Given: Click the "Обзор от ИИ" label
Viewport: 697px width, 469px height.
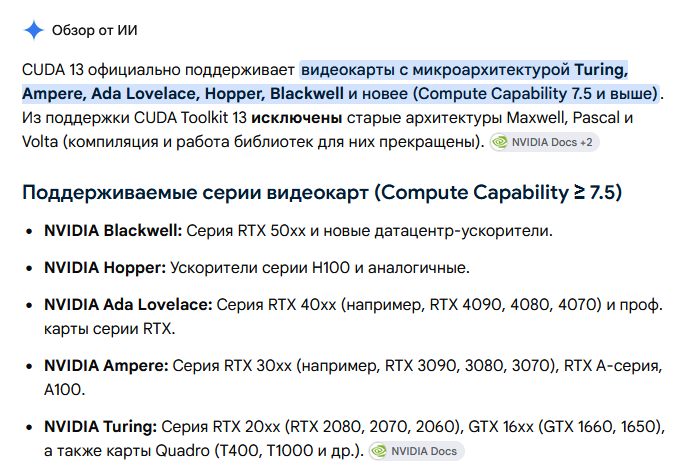Looking at the screenshot, I should pos(95,30).
